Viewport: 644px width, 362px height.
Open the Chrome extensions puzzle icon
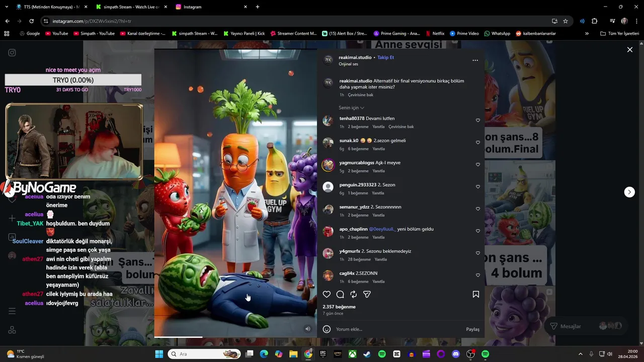pyautogui.click(x=594, y=21)
